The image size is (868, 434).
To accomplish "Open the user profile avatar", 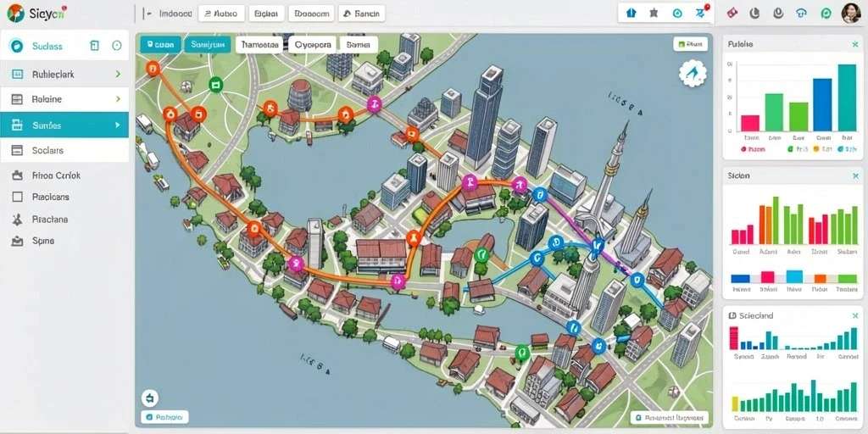I will (x=851, y=13).
